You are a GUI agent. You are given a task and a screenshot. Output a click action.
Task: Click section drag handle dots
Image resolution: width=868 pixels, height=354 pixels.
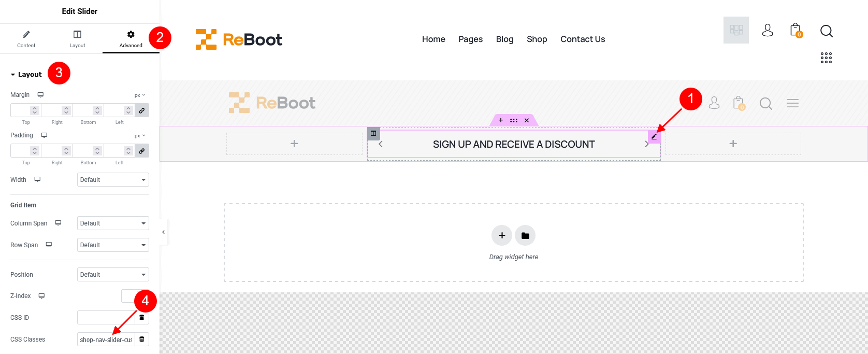(514, 120)
